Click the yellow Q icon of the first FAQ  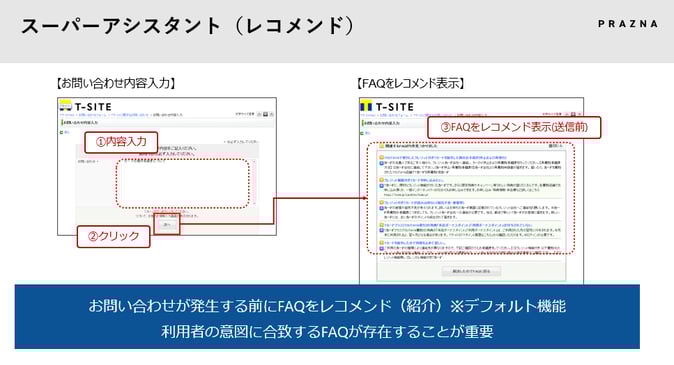[x=381, y=158]
